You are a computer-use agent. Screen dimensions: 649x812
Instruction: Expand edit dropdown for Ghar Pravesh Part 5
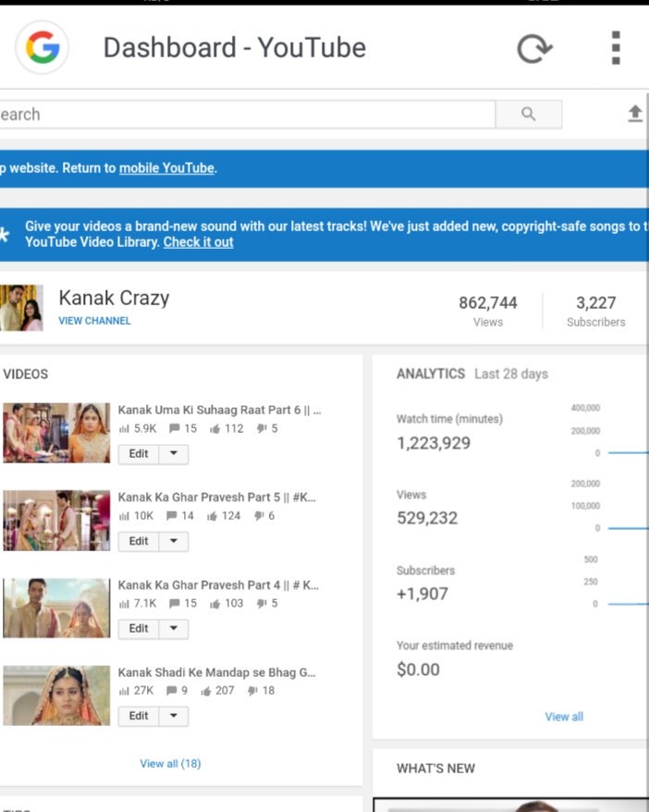point(174,541)
